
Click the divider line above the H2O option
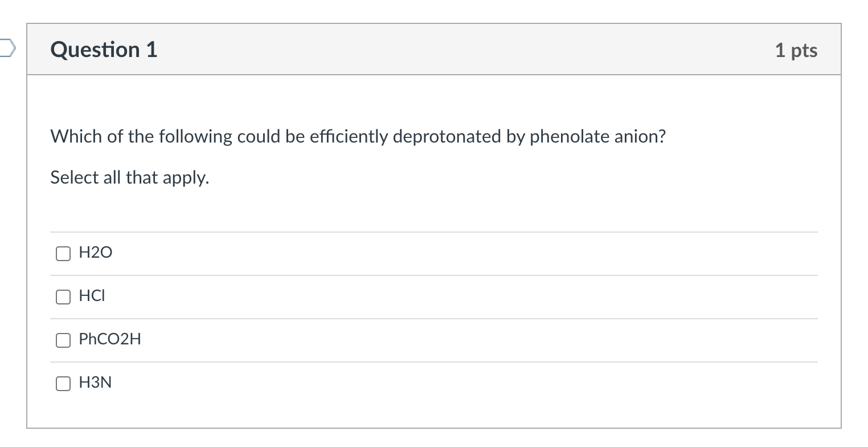coord(433,231)
